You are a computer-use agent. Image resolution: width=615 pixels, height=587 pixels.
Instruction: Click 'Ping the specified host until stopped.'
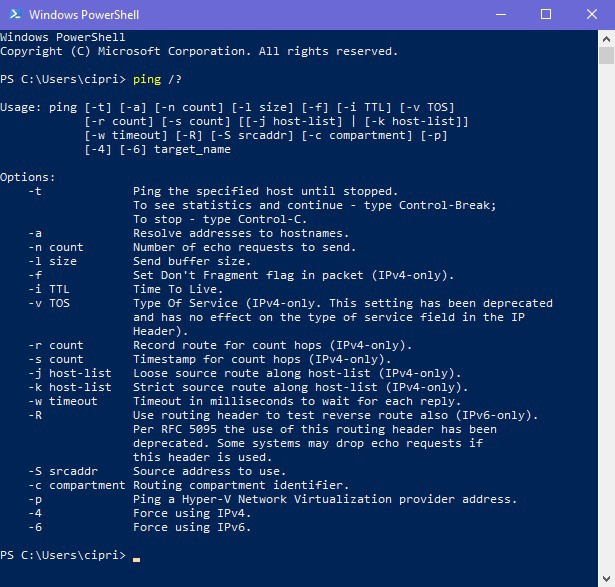[x=266, y=191]
